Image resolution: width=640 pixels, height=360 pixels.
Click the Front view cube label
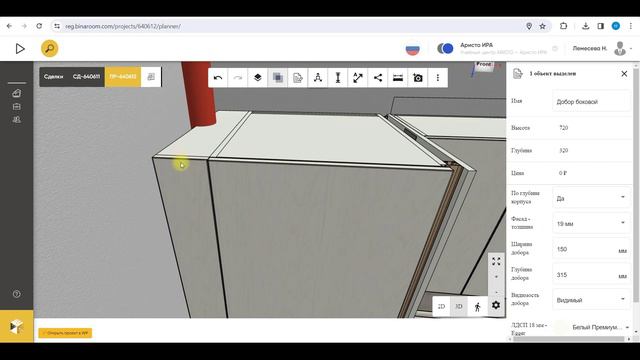tap(484, 64)
